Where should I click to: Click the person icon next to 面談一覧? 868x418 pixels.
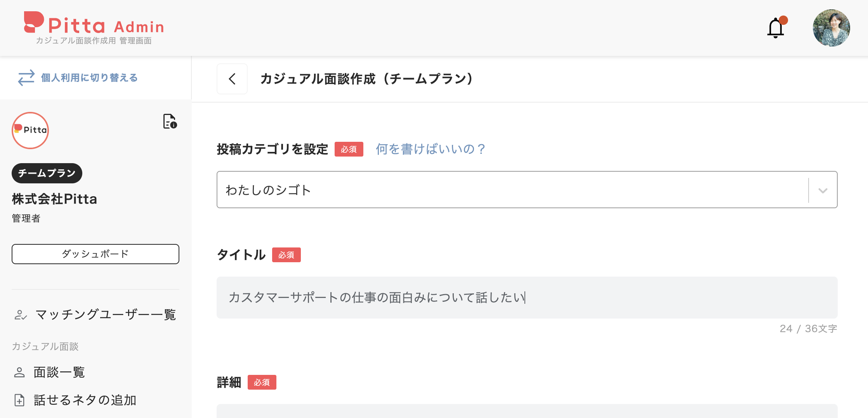[x=19, y=372]
